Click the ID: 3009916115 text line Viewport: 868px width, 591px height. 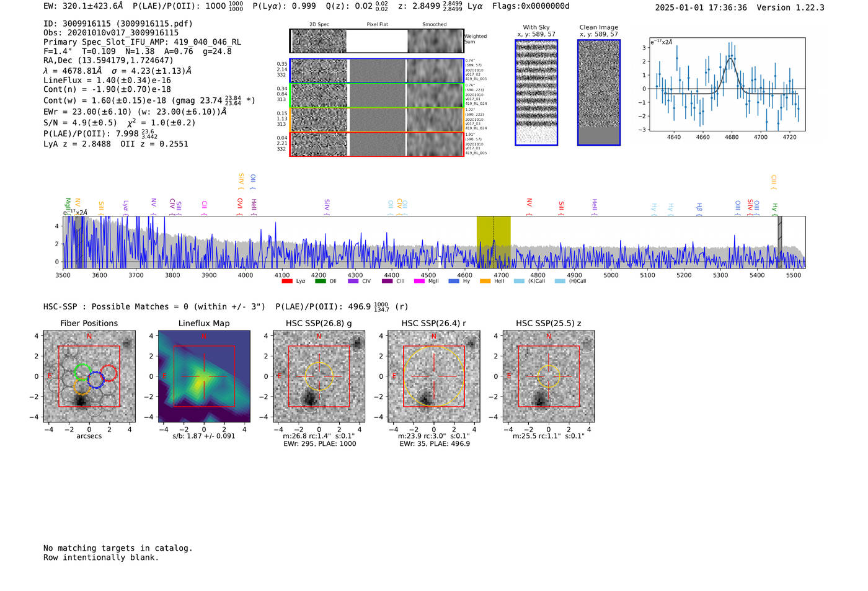click(118, 24)
